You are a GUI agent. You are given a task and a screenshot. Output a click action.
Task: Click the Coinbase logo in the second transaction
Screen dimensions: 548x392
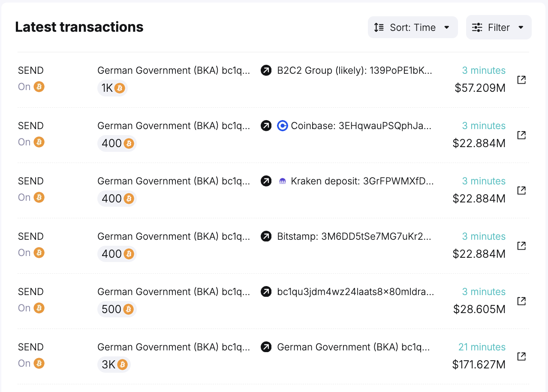pyautogui.click(x=282, y=126)
